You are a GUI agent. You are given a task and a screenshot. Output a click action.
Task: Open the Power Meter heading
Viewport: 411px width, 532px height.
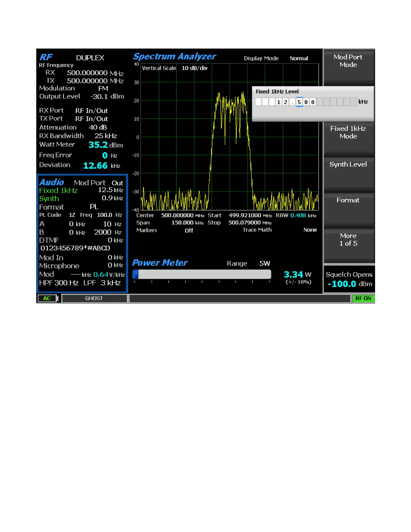tap(159, 263)
